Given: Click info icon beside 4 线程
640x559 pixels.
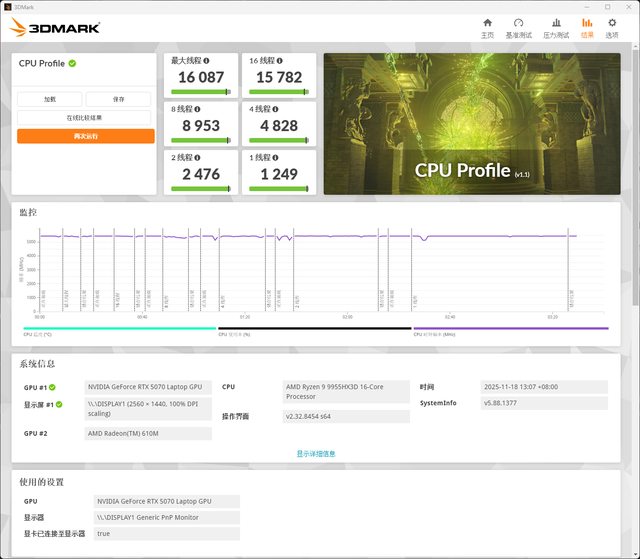Looking at the screenshot, I should (x=276, y=109).
